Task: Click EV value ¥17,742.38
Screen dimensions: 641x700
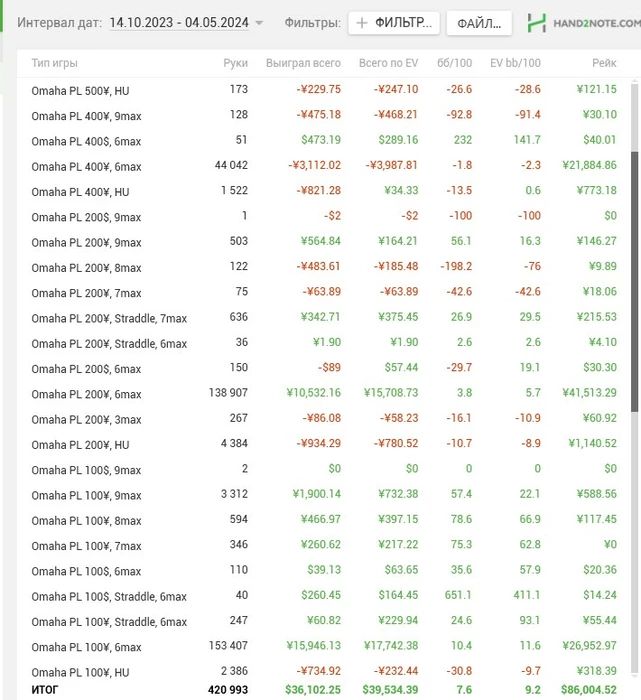Action: click(391, 646)
